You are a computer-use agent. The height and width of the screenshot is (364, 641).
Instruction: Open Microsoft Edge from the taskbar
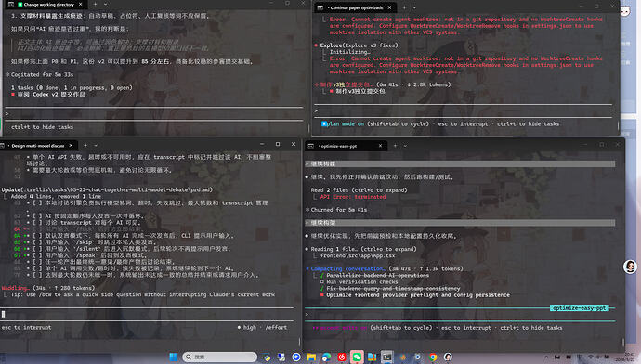pyautogui.click(x=327, y=357)
